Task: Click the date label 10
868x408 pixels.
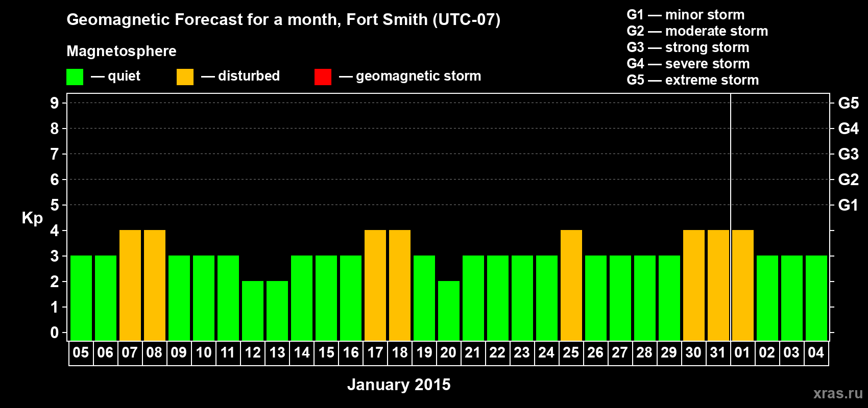Action: [204, 352]
